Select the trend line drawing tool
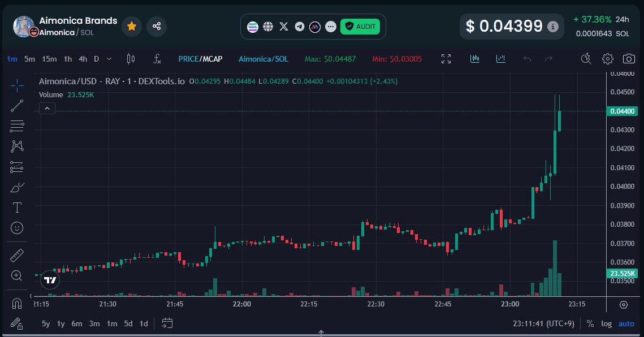 (17, 106)
